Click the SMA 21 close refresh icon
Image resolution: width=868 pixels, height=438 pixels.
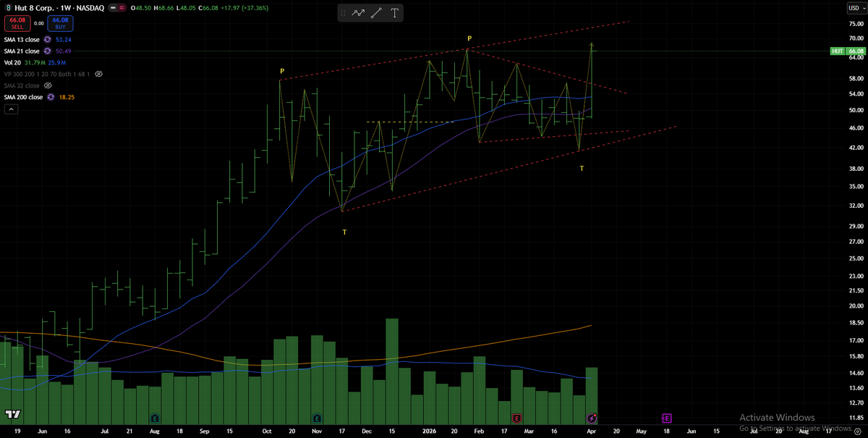(48, 51)
